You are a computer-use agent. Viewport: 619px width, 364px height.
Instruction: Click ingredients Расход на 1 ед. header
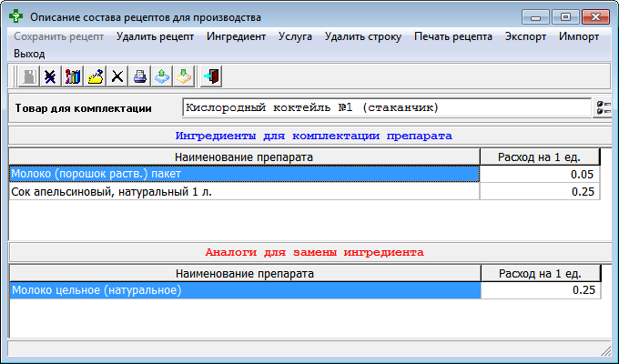pyautogui.click(x=539, y=157)
